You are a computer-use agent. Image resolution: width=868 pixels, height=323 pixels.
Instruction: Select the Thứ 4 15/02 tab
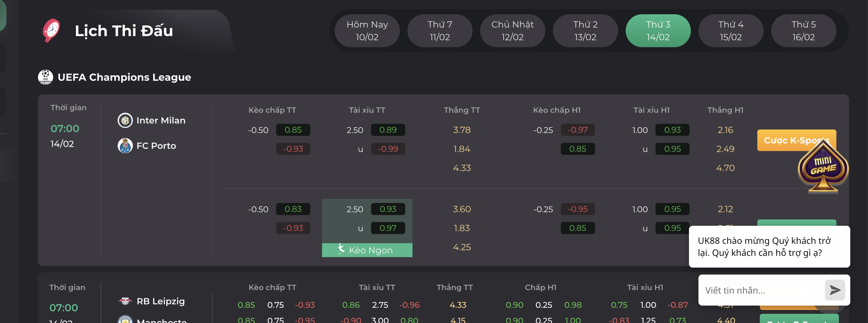731,31
